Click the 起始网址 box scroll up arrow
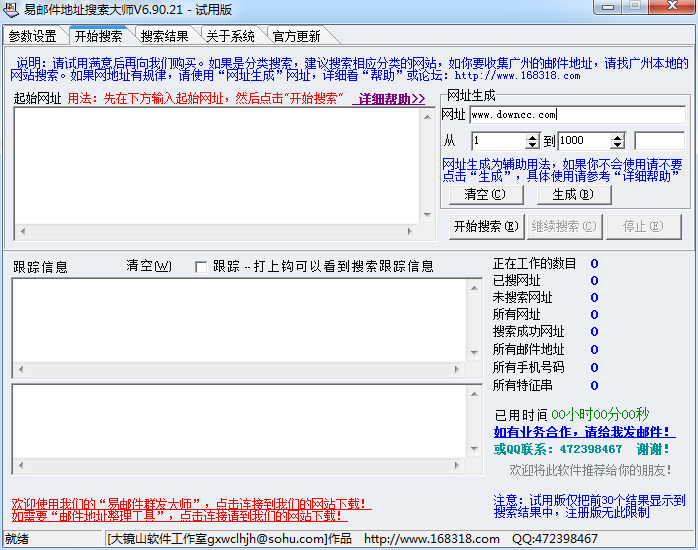Viewport: 698px width, 550px height. [x=427, y=117]
